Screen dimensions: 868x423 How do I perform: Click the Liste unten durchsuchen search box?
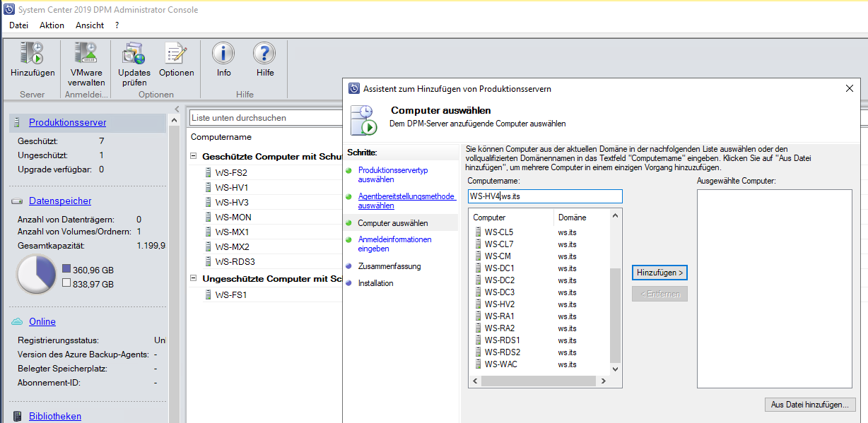click(x=267, y=118)
